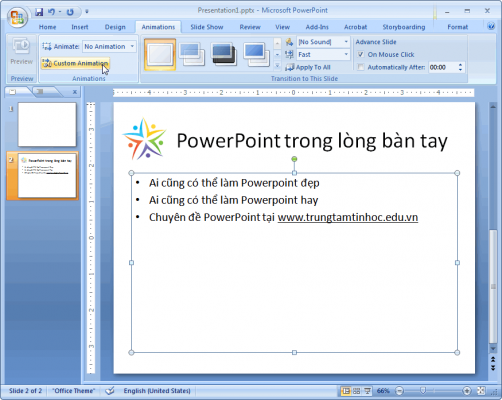Enable Automatically After checkbox
This screenshot has width=502, height=400.
point(361,67)
